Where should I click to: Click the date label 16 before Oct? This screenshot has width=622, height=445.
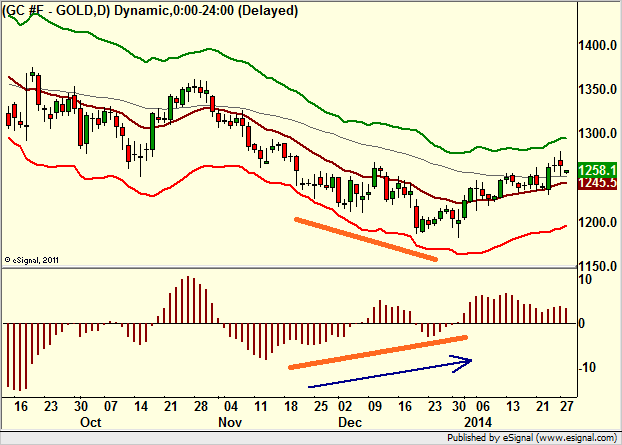[x=21, y=406]
